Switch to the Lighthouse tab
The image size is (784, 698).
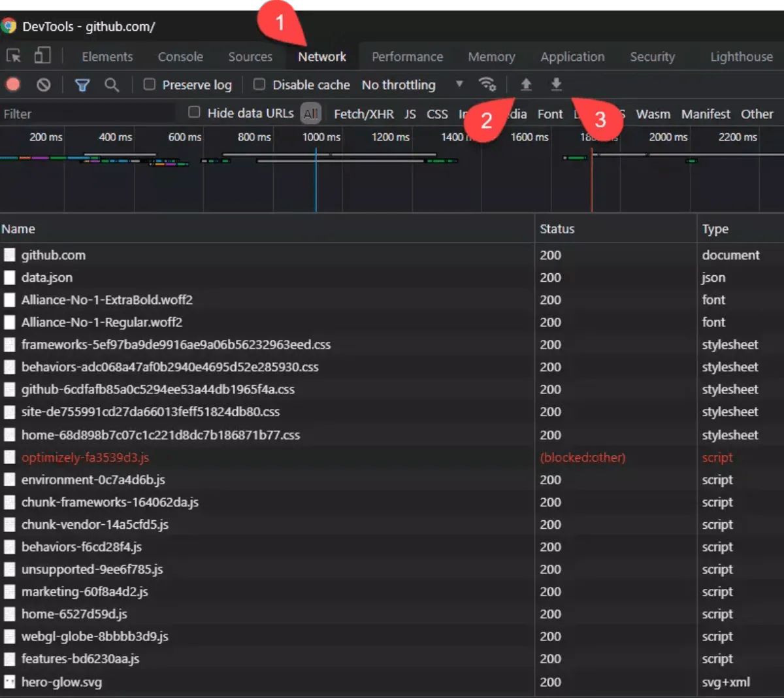pyautogui.click(x=740, y=56)
